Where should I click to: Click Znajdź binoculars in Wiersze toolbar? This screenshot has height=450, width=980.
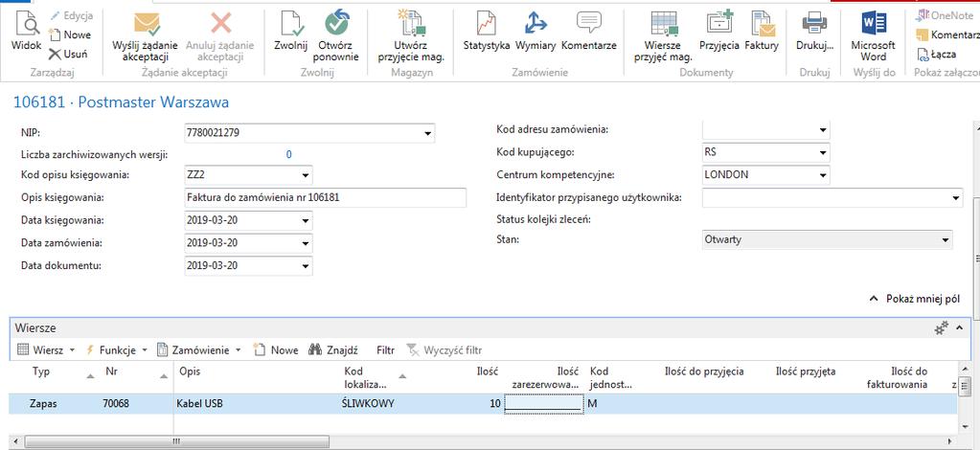[333, 350]
